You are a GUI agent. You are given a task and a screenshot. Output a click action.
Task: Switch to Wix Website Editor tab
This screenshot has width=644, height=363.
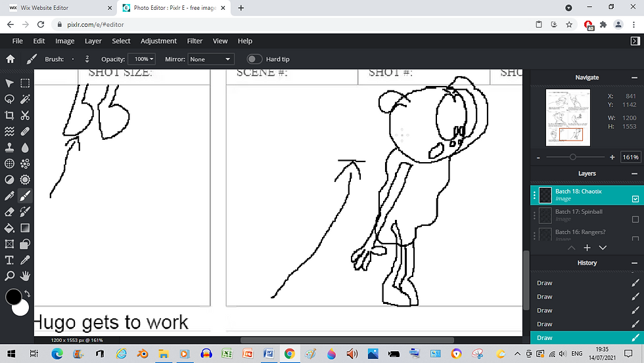pos(58,8)
